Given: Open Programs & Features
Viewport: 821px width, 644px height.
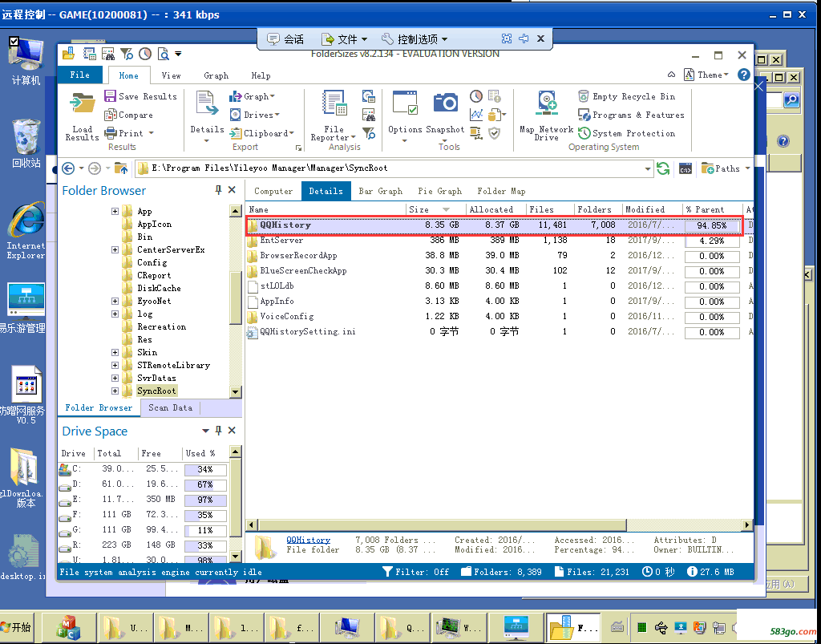Looking at the screenshot, I should [x=631, y=115].
